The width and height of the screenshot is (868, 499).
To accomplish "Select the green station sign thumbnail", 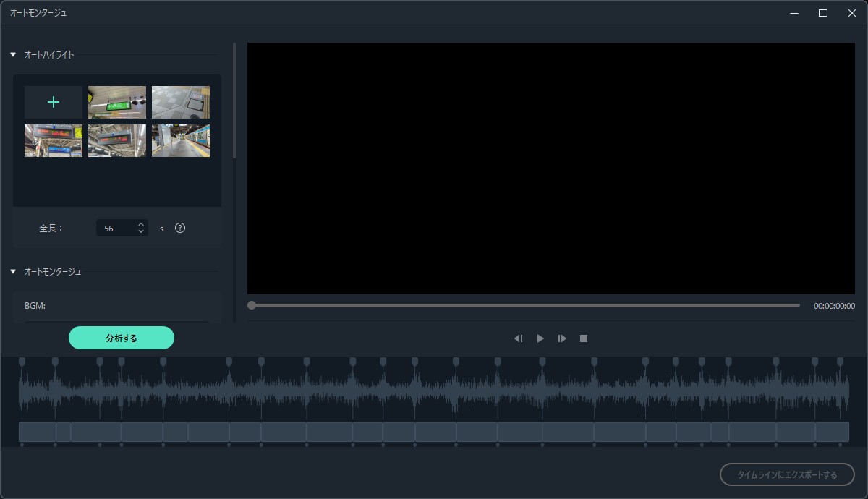I will (117, 103).
